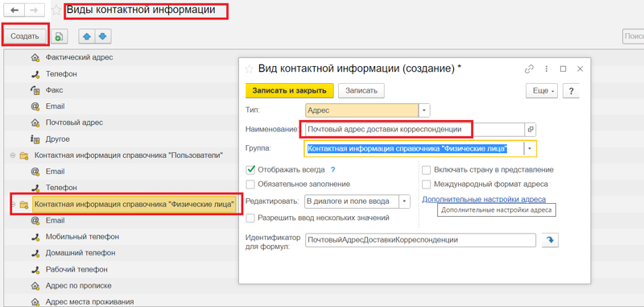
Task: Get a link to the dialog via the chain icon
Action: (529, 69)
